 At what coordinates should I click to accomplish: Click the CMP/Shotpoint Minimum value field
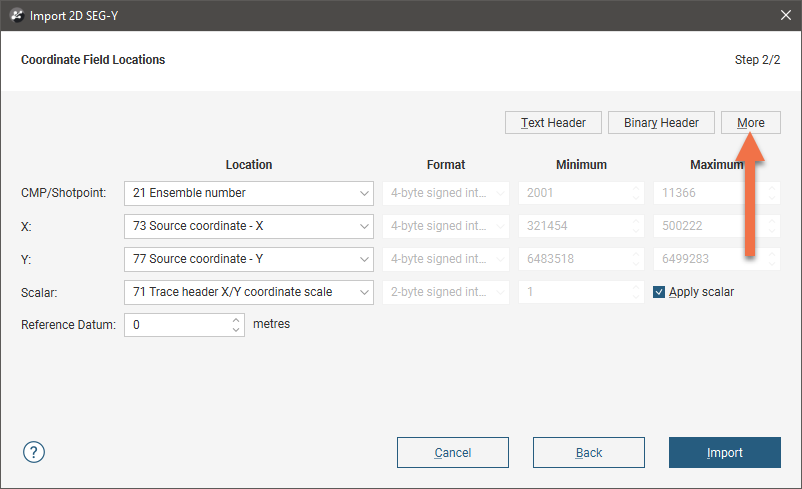pos(576,193)
